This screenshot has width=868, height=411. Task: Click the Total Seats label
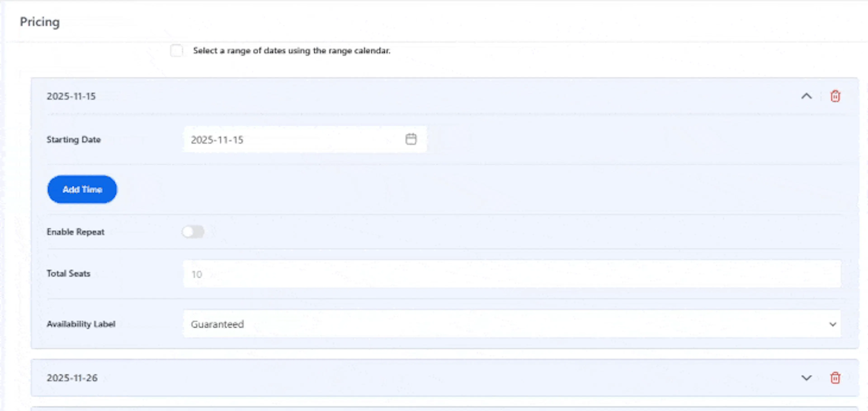tap(68, 273)
